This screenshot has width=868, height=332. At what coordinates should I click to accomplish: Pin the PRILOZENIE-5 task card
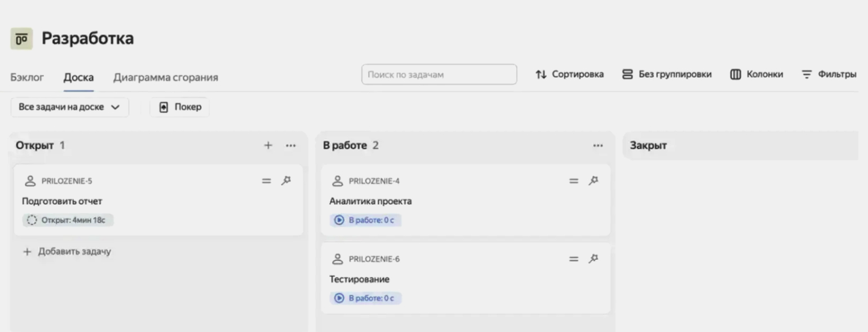286,181
